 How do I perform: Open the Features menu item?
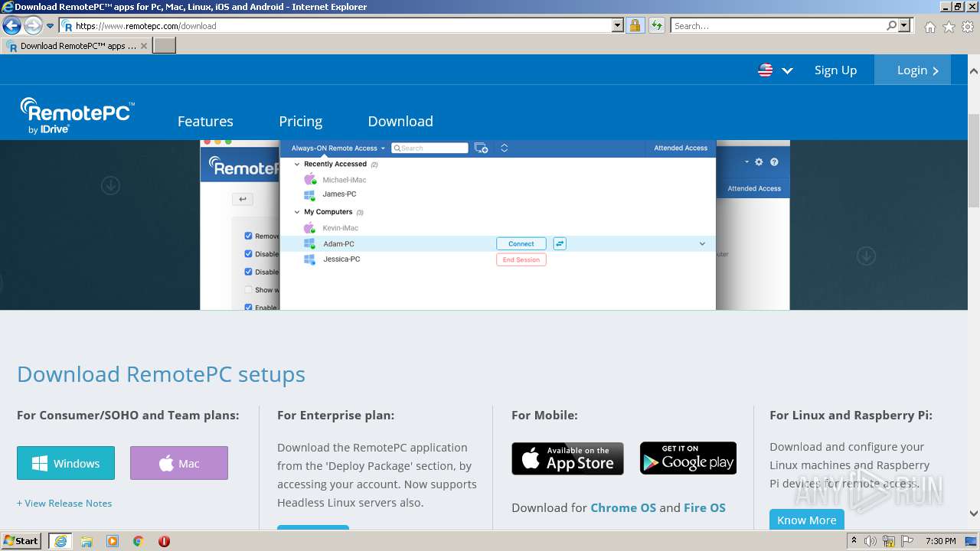pyautogui.click(x=205, y=121)
